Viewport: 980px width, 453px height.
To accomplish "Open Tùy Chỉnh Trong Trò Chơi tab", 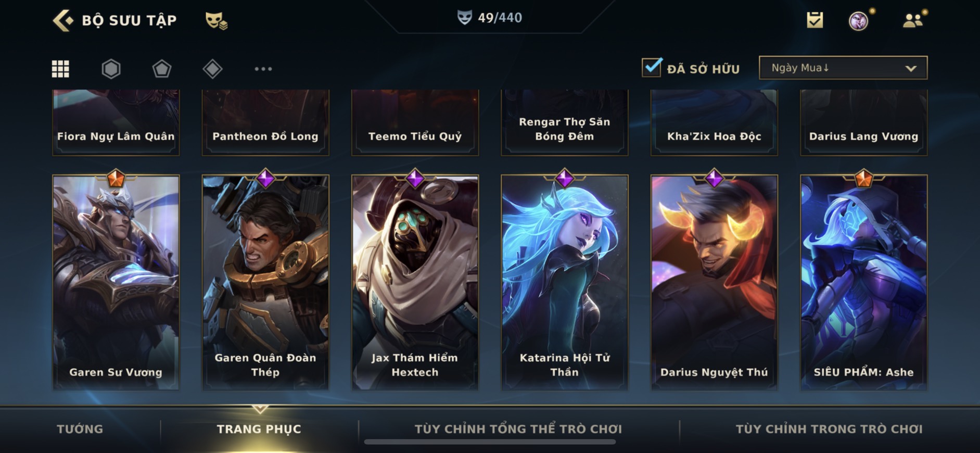I will (829, 429).
